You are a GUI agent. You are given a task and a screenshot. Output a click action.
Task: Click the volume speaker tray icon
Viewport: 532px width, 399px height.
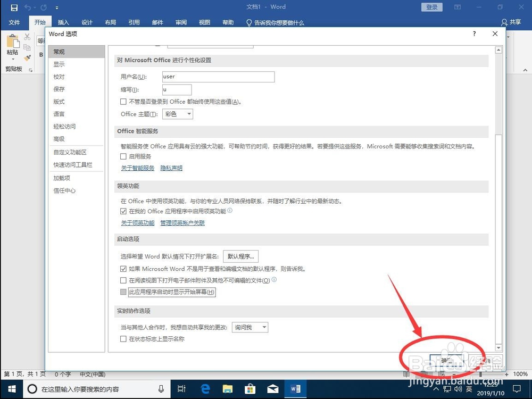458,389
